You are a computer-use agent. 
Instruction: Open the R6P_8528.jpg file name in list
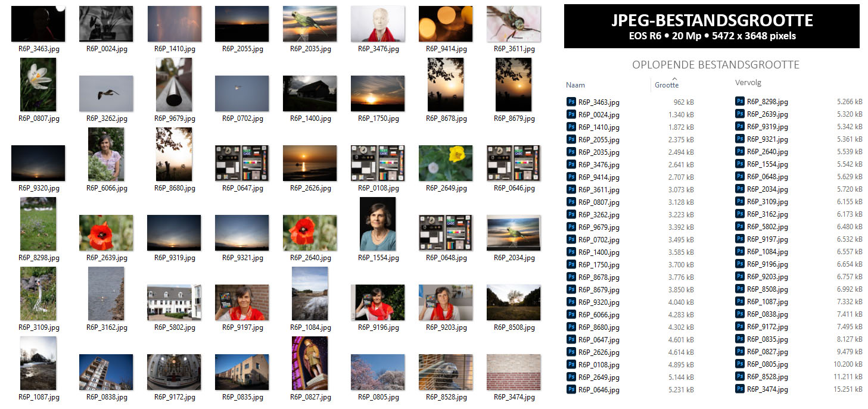click(767, 377)
